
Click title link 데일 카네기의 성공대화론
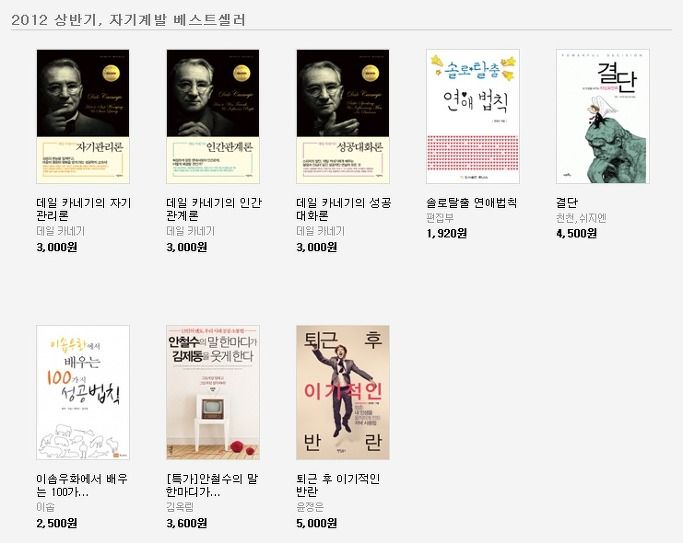pos(344,209)
